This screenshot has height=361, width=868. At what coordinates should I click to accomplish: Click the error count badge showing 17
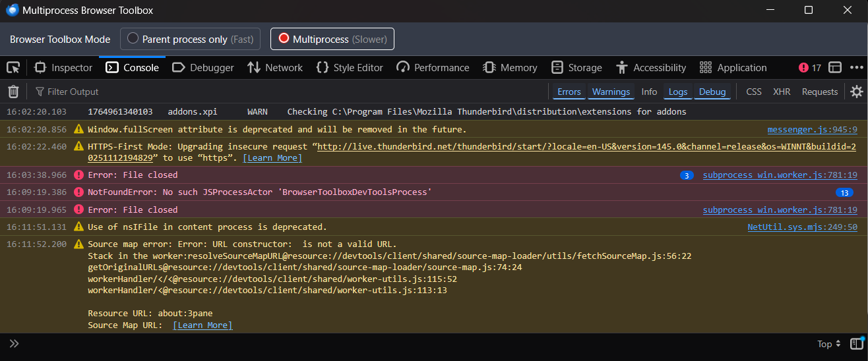810,67
